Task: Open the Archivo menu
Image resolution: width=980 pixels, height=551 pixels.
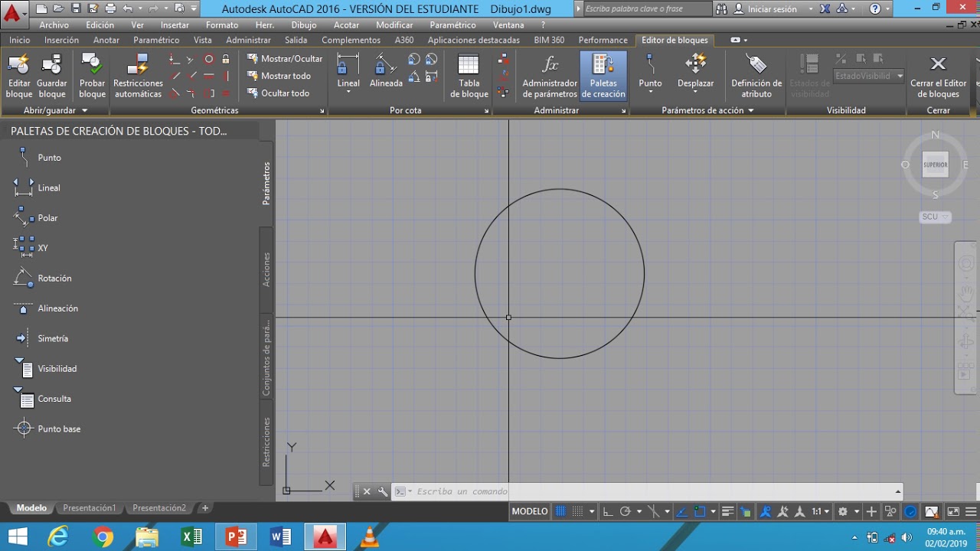Action: 54,24
